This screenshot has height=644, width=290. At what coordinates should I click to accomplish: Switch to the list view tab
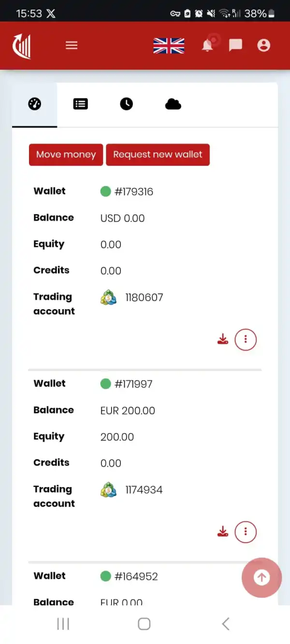coord(80,104)
